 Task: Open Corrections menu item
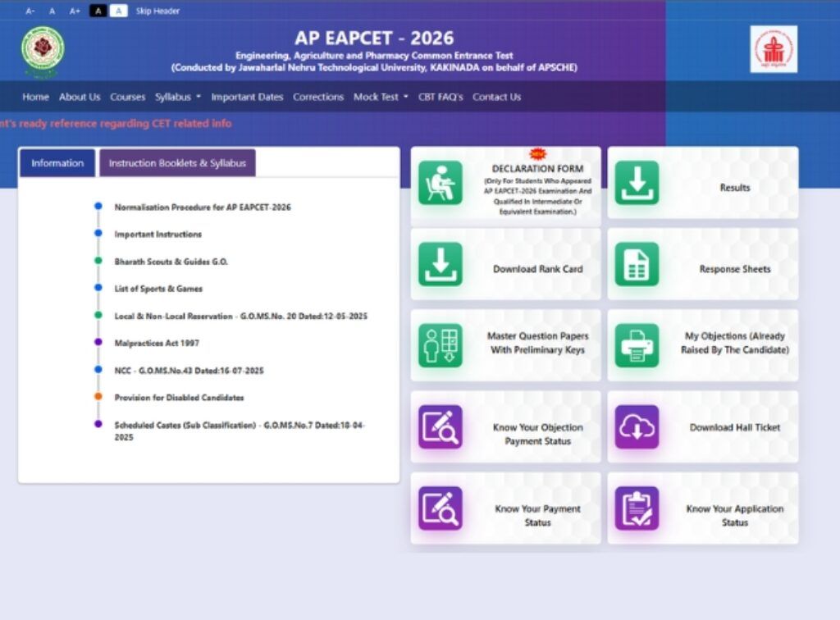click(x=318, y=97)
